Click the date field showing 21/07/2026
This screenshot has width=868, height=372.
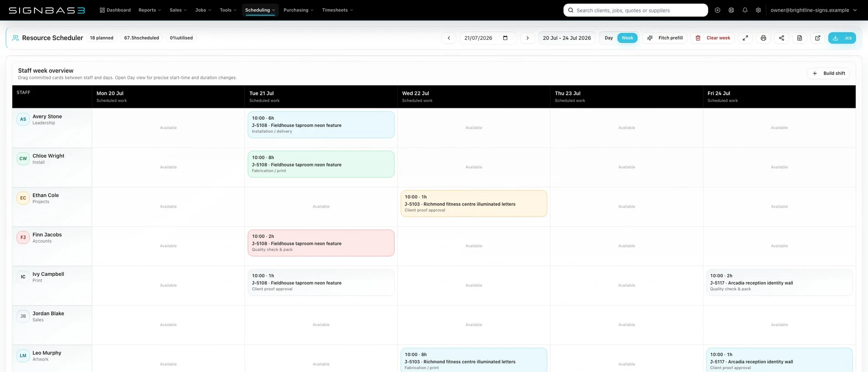[488, 38]
